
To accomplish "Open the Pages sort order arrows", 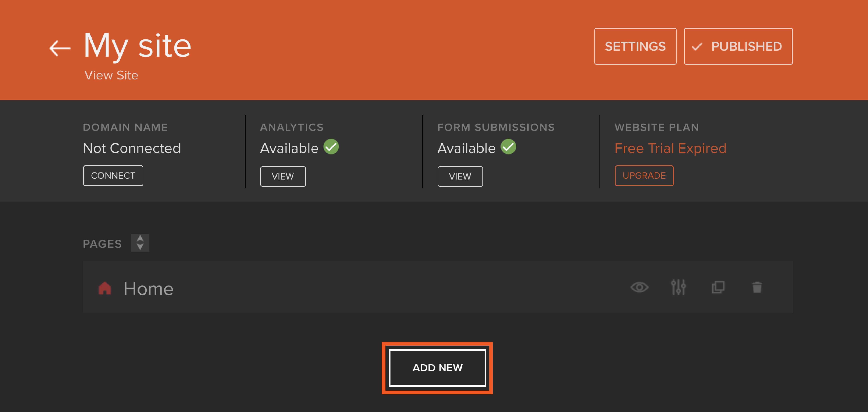I will click(x=140, y=243).
